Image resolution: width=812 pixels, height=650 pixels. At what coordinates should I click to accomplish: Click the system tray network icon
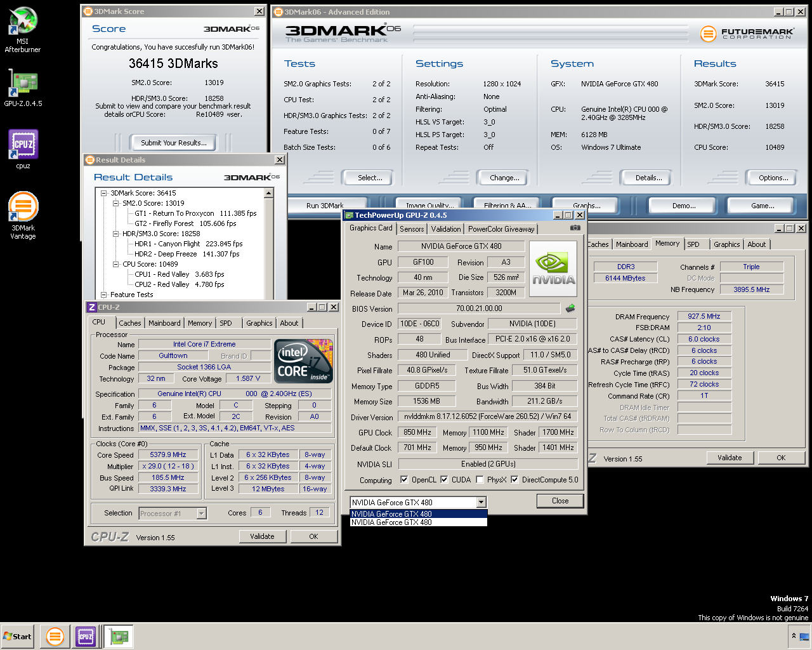(804, 636)
